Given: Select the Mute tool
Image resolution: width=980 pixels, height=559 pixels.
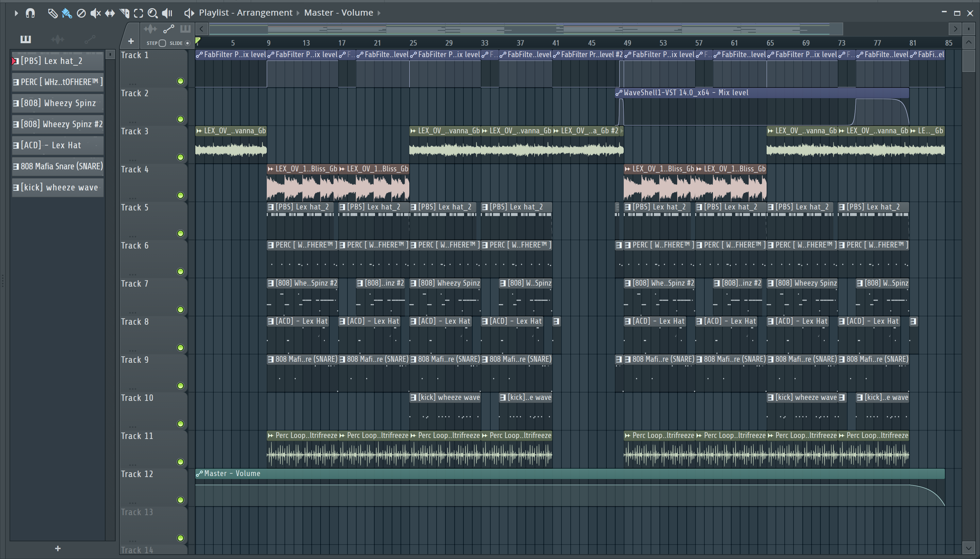Looking at the screenshot, I should pos(95,14).
